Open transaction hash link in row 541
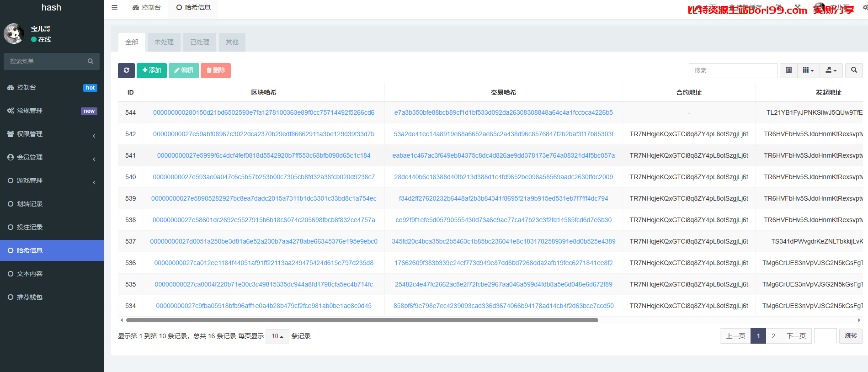Screen dimensions: 868x372 (x=504, y=155)
